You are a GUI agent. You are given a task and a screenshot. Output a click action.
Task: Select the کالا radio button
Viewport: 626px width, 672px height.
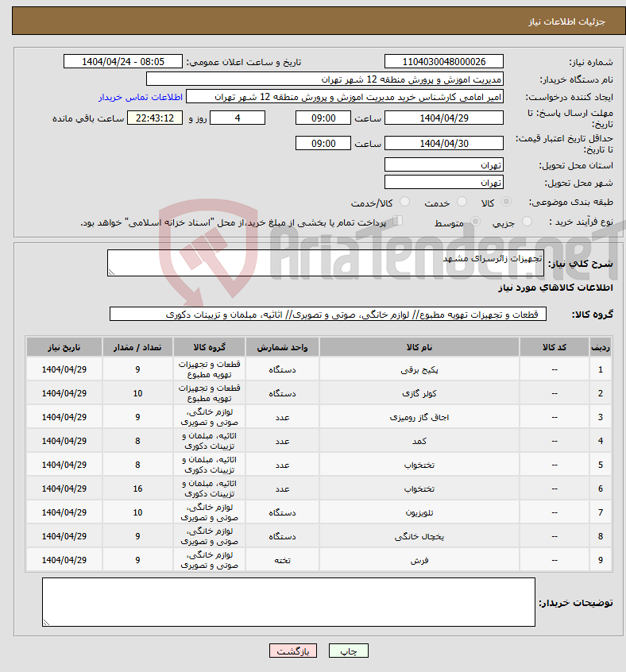[x=506, y=202]
